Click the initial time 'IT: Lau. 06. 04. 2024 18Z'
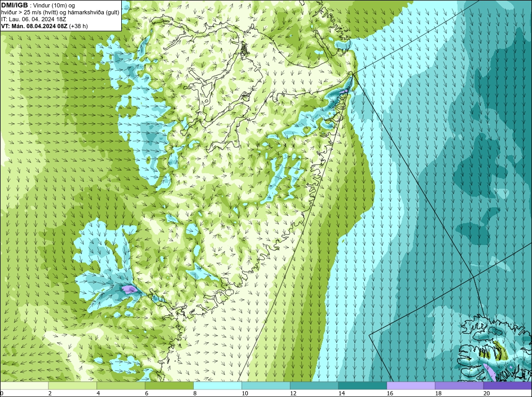Viewport: 532px width, 397px height. pos(34,19)
